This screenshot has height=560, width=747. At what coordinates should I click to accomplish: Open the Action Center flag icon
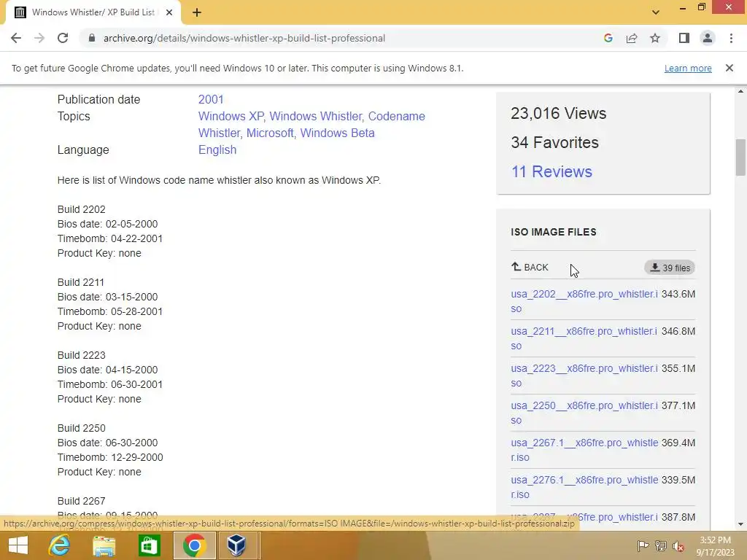[x=643, y=545]
